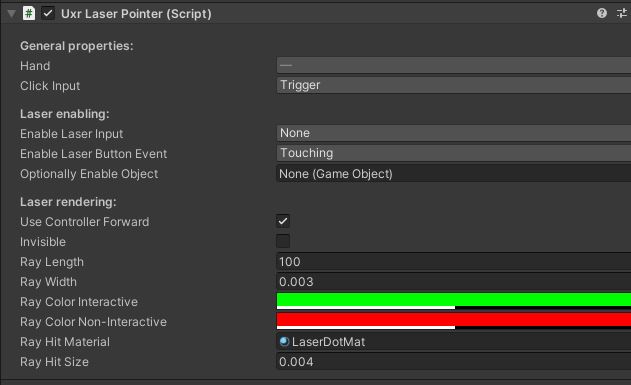Open the green Ray Color Interactive swatch
Image resolution: width=631 pixels, height=385 pixels.
[x=454, y=301]
